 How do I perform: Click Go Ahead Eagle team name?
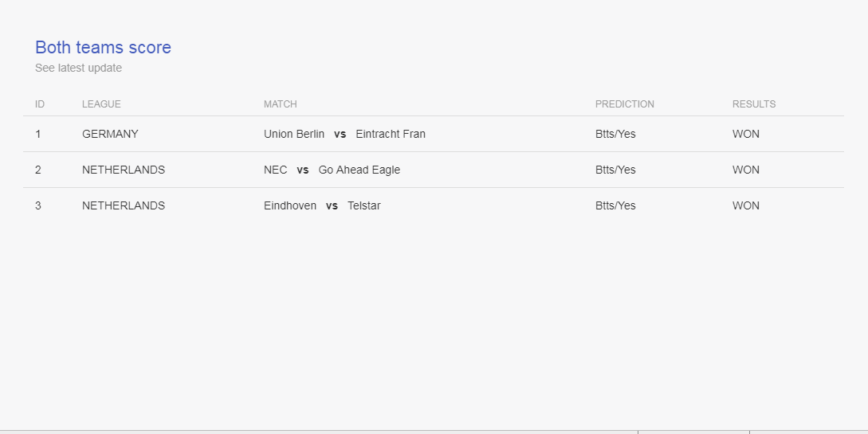tap(359, 170)
